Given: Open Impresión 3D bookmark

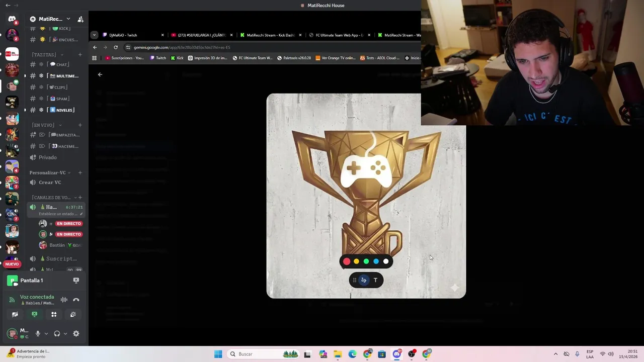Looking at the screenshot, I should pos(207,58).
